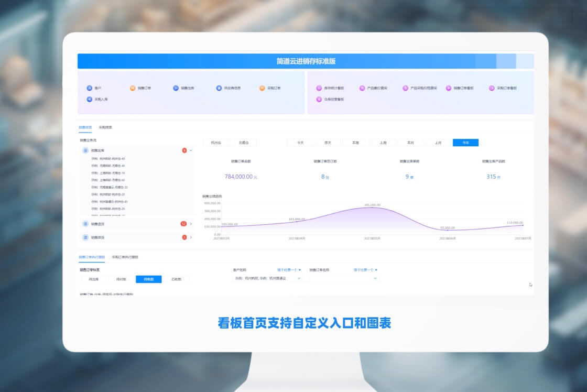
Task: Click the 本月 filter button
Action: (410, 143)
